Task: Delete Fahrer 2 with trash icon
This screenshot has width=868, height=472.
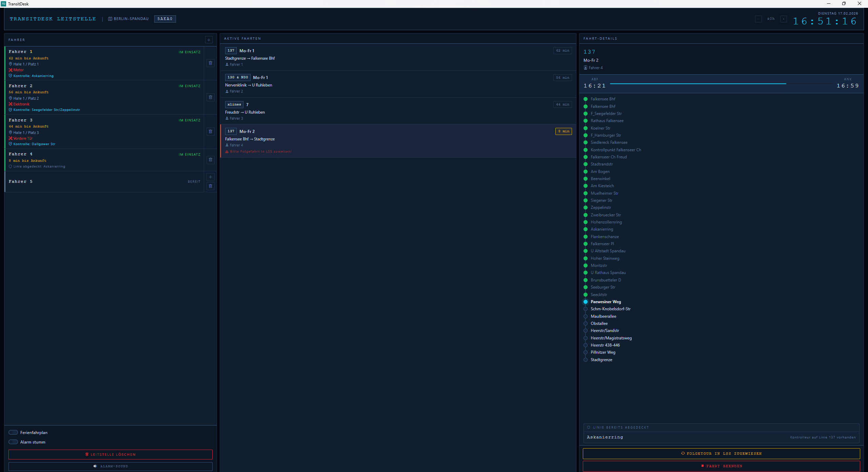Action: [x=210, y=97]
